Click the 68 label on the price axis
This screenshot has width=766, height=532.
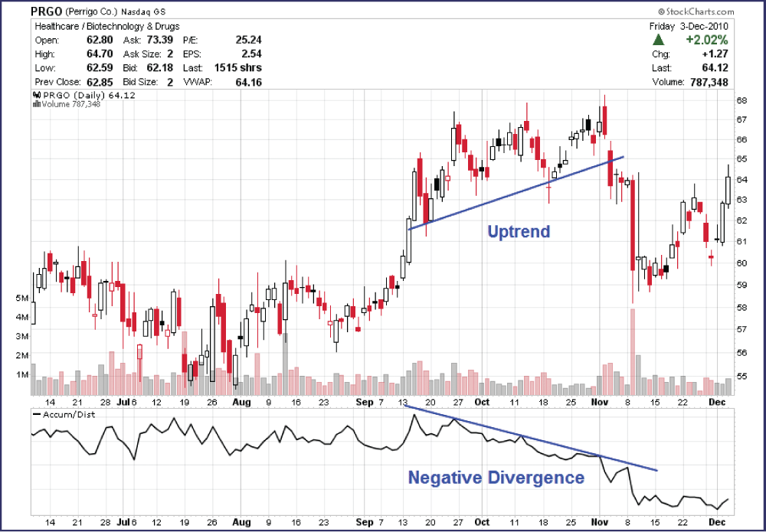click(x=741, y=101)
